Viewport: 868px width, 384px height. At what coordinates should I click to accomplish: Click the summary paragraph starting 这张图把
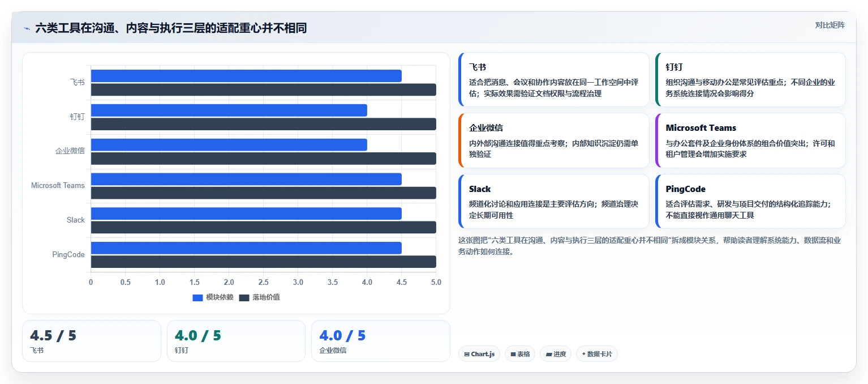[x=650, y=246]
